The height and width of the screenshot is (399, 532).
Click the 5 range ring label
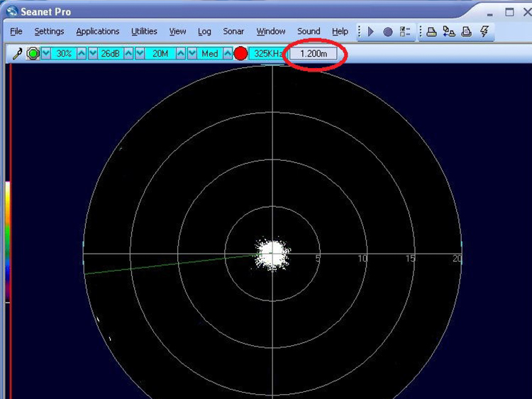tap(318, 259)
